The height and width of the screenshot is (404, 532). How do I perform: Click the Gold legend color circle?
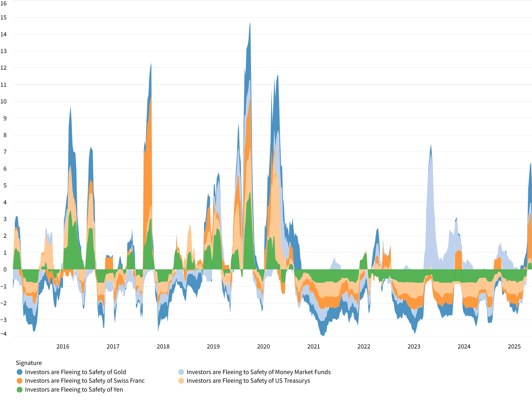click(x=19, y=372)
